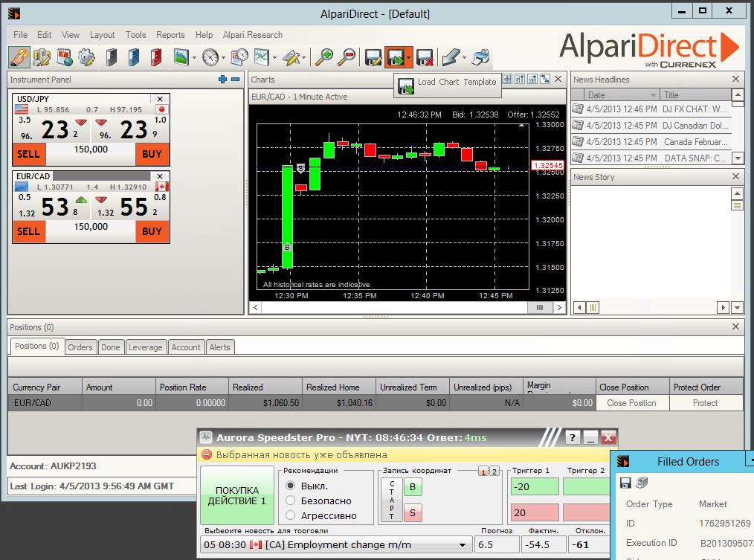Click the hand-with-coin trading toolbar icon
The width and height of the screenshot is (754, 560).
coord(19,57)
